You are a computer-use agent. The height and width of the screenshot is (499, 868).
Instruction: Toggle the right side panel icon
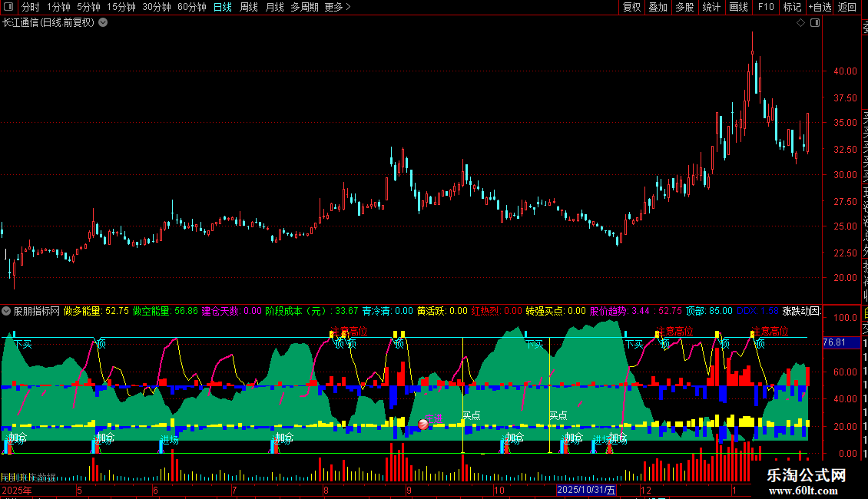click(x=815, y=23)
